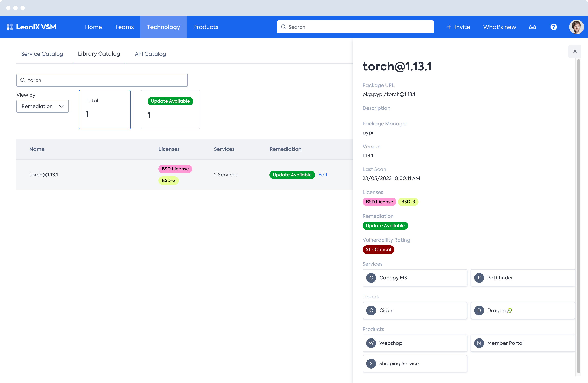Select the Total filter card

tap(105, 109)
